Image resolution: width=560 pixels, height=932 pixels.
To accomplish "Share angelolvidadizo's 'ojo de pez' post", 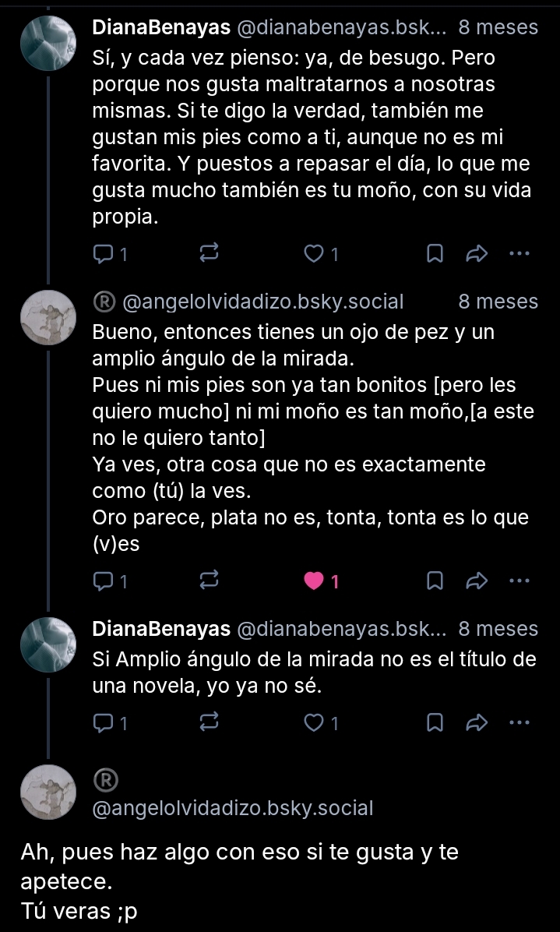I will click(x=476, y=581).
